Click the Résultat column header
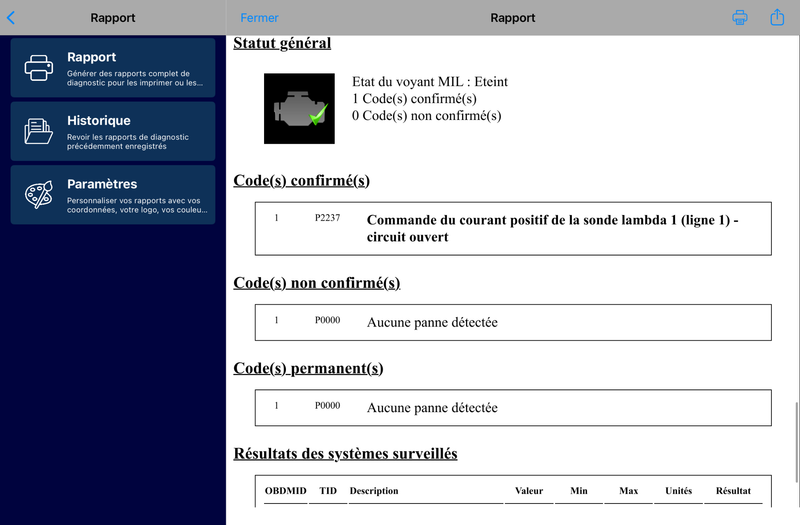 733,491
